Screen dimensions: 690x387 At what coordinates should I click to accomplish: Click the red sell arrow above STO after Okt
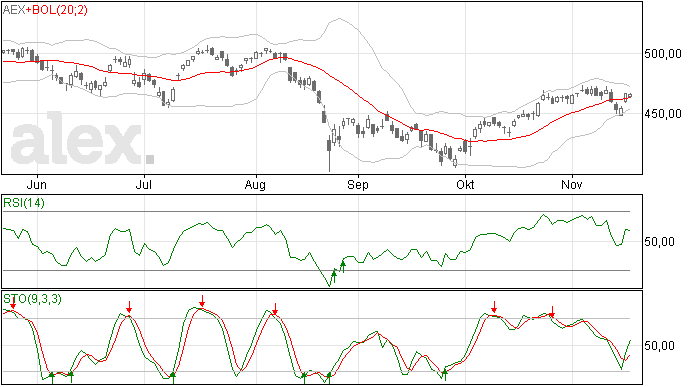(495, 307)
